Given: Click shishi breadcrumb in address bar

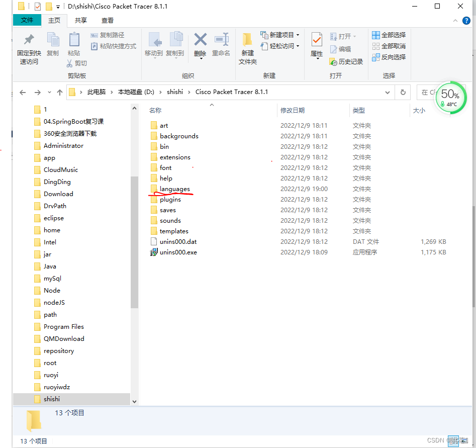Looking at the screenshot, I should tap(175, 92).
